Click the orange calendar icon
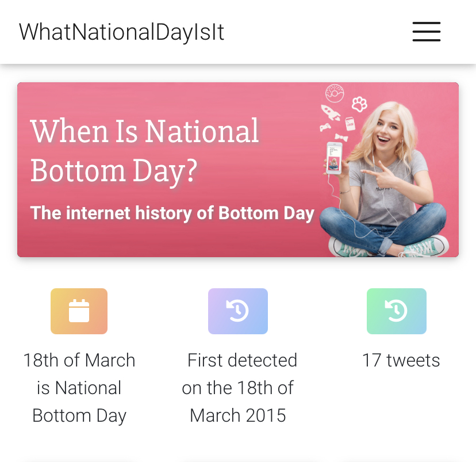Screen dimensions: 476x462 pos(79,311)
